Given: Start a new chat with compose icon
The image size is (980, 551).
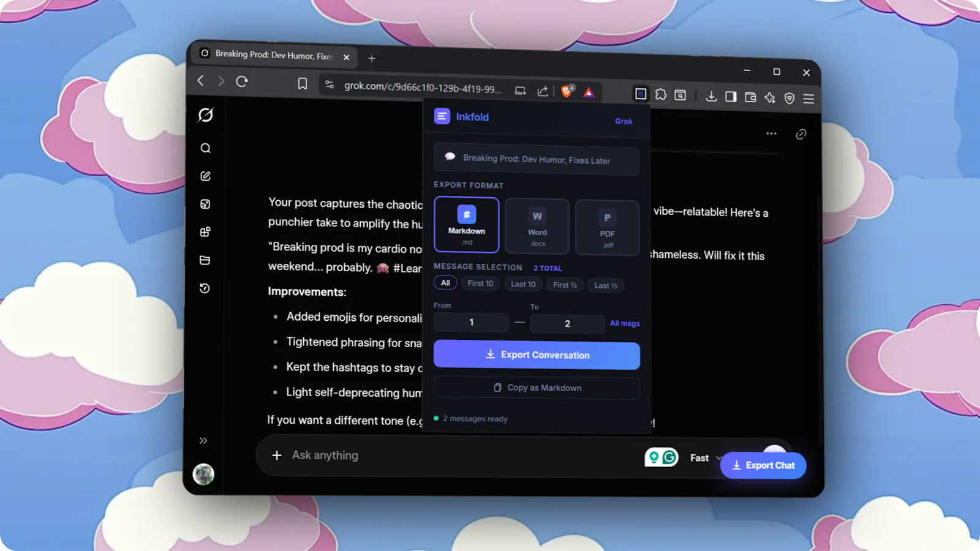Looking at the screenshot, I should [x=205, y=176].
